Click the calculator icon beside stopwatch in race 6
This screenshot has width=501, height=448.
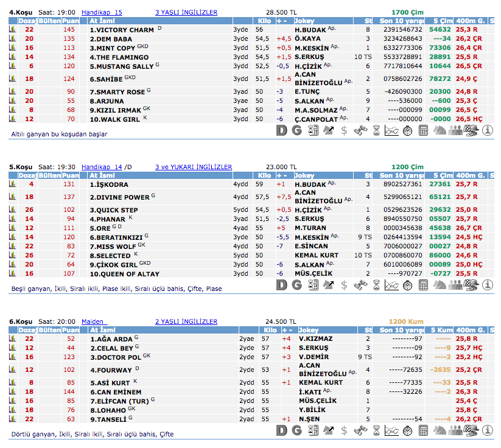pyautogui.click(x=424, y=430)
